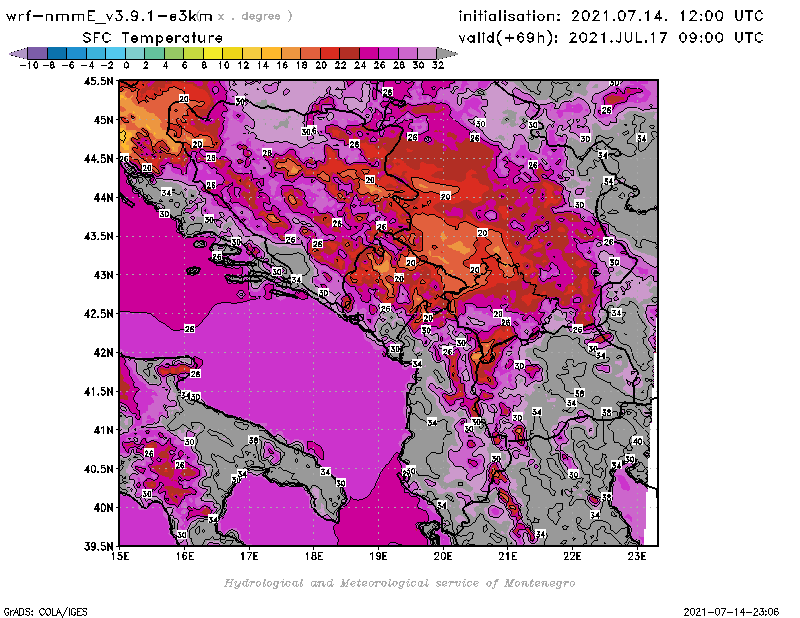Click the 44N latitude axis label
This screenshot has width=800, height=618.
104,197
